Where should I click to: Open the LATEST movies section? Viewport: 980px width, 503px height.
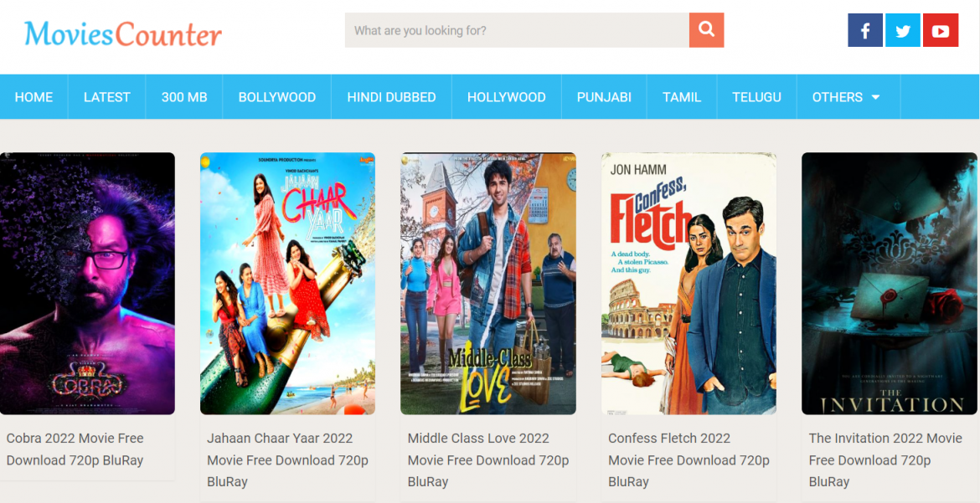pyautogui.click(x=106, y=97)
